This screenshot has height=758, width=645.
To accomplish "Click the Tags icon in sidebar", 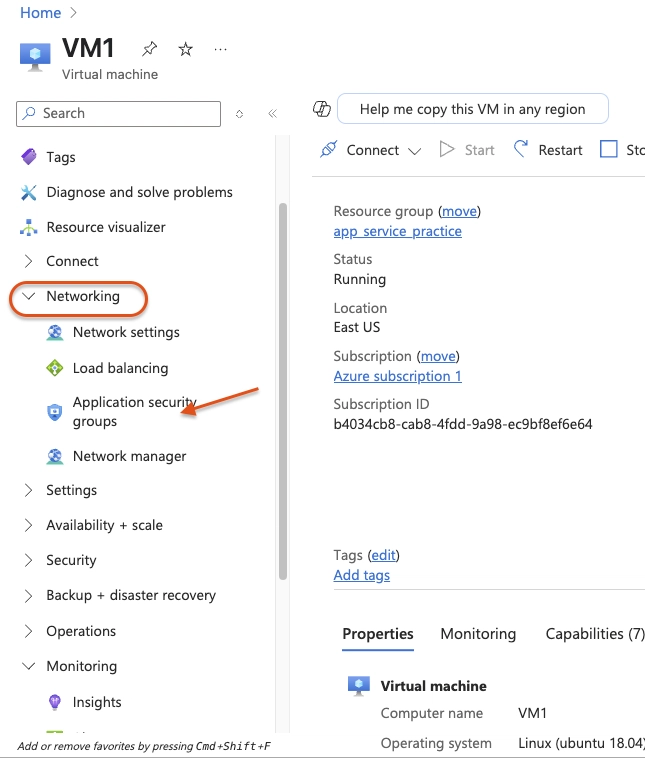I will [x=29, y=157].
